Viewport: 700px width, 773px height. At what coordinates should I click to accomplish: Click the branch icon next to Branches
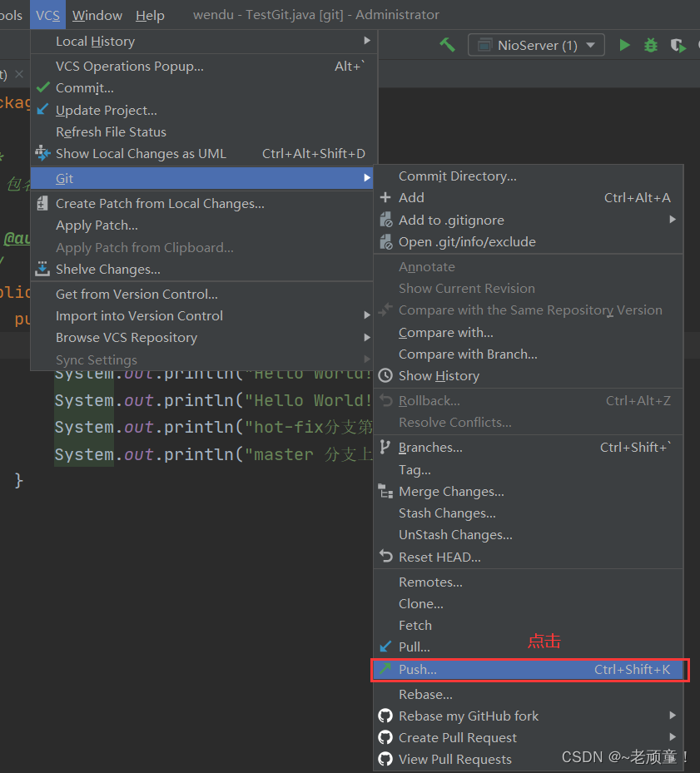(x=385, y=447)
